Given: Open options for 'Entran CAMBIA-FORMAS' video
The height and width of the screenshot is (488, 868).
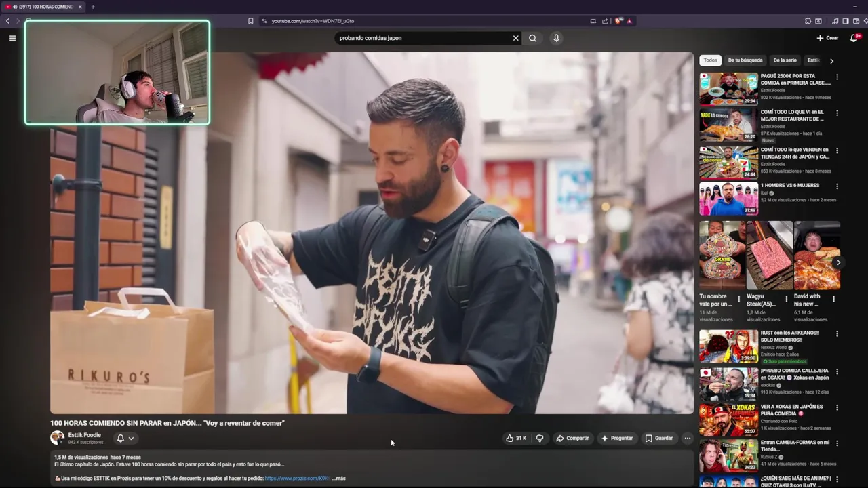Looking at the screenshot, I should pos(837,444).
